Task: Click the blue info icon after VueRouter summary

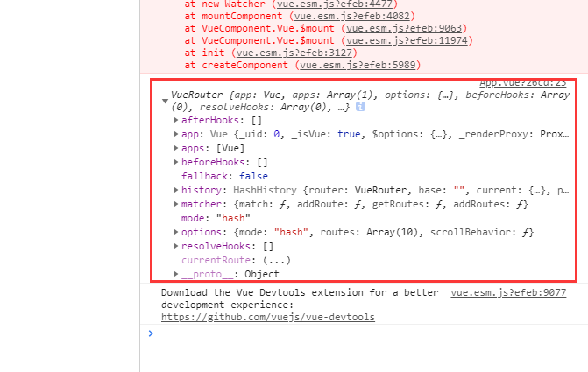Action: click(360, 107)
